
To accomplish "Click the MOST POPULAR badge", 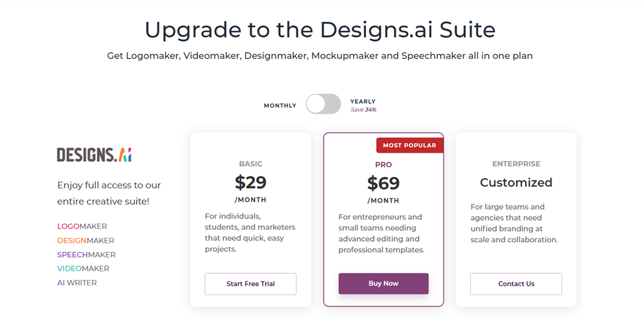I will [x=410, y=145].
